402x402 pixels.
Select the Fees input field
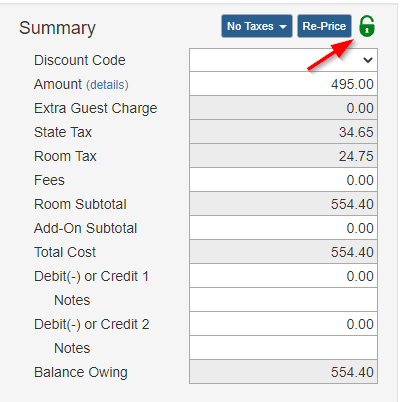(283, 180)
